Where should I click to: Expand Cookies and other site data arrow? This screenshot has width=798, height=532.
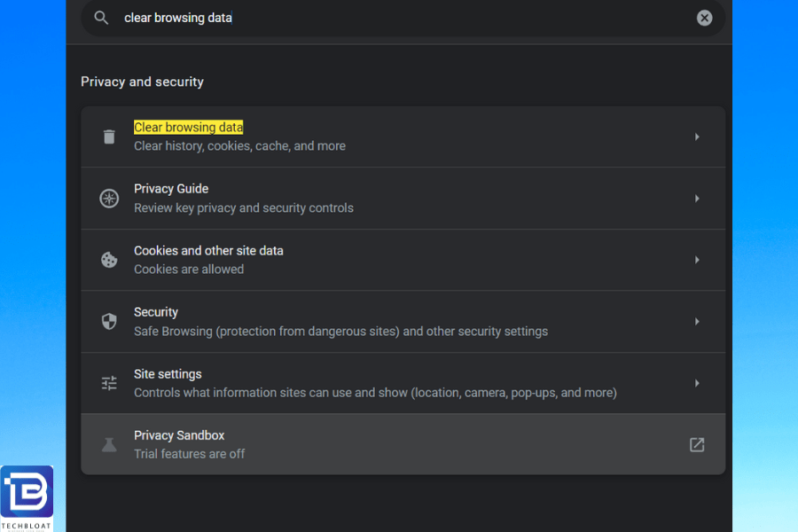pyautogui.click(x=697, y=260)
